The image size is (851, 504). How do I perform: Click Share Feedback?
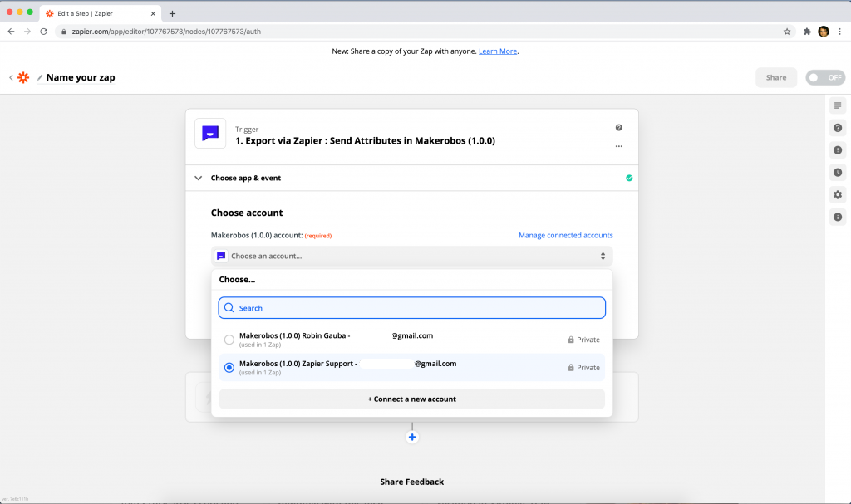click(412, 482)
